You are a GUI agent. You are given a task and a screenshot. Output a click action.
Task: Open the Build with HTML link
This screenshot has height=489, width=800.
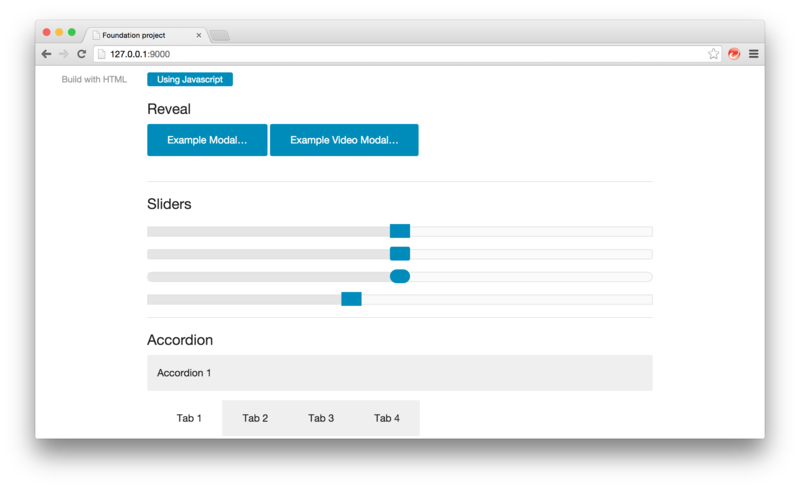pos(94,79)
